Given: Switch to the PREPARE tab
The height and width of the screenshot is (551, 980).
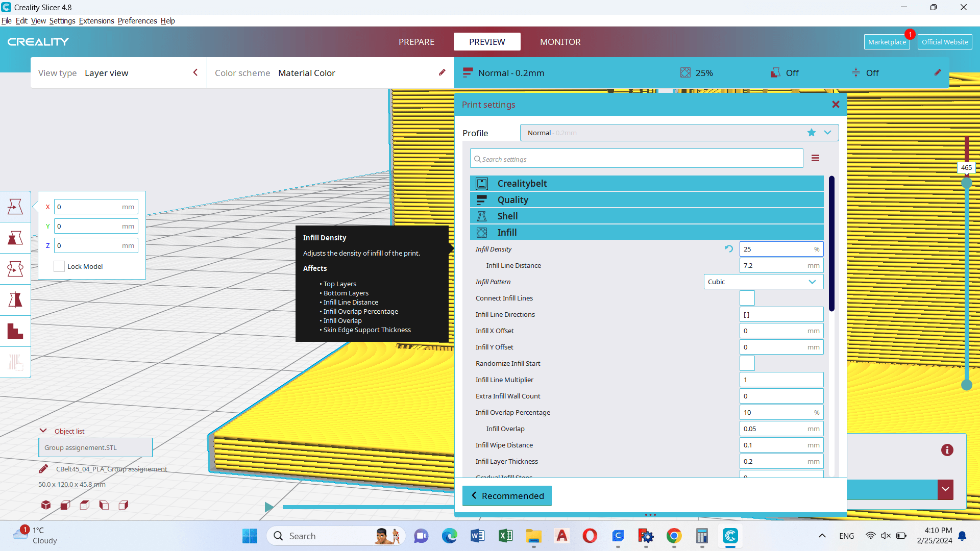Looking at the screenshot, I should (x=416, y=42).
